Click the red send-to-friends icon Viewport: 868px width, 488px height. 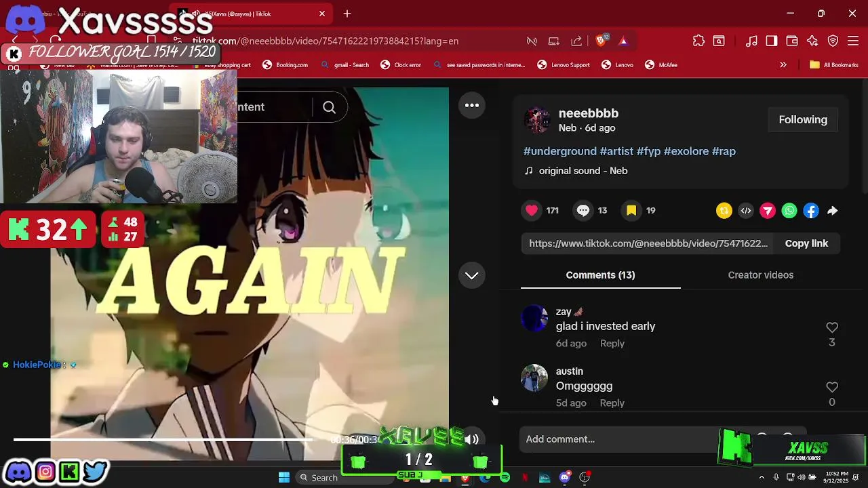coord(768,211)
